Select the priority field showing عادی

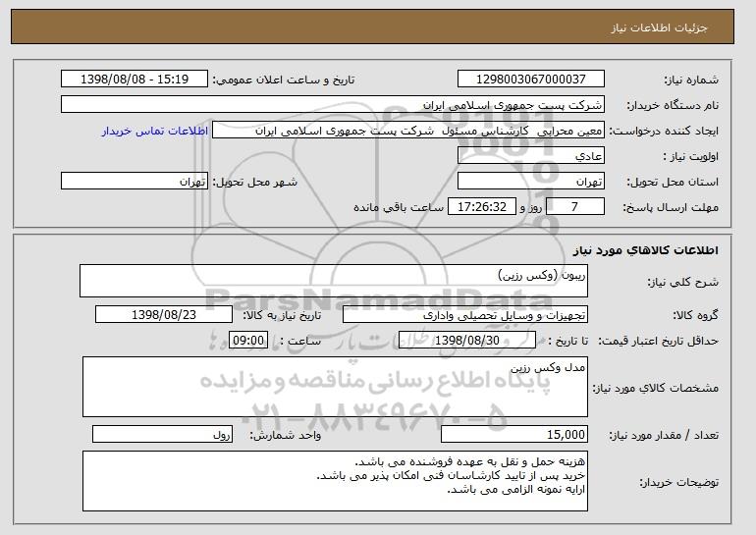pyautogui.click(x=531, y=156)
